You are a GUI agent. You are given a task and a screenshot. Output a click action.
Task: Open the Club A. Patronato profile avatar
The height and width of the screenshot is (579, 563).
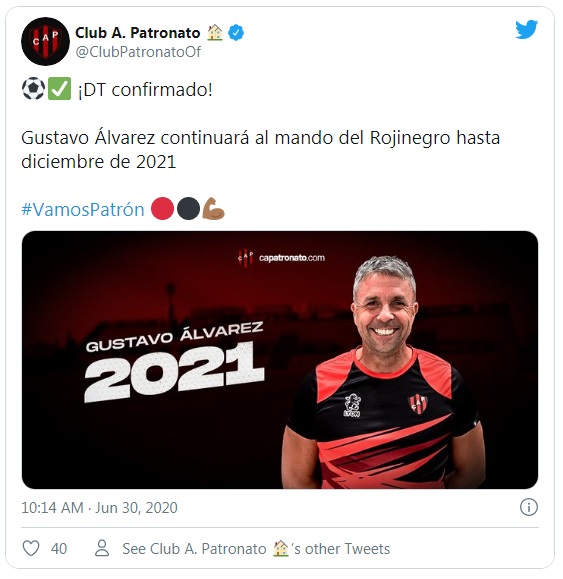point(45,41)
